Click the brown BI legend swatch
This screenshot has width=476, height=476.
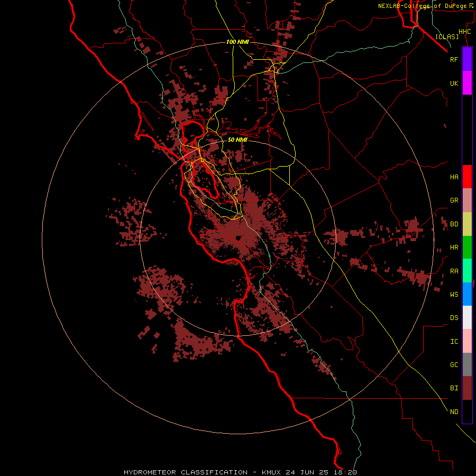pos(467,388)
